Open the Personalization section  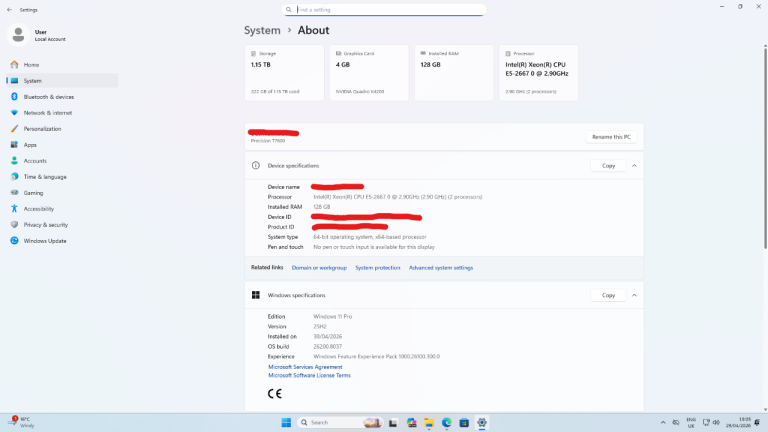click(42, 129)
